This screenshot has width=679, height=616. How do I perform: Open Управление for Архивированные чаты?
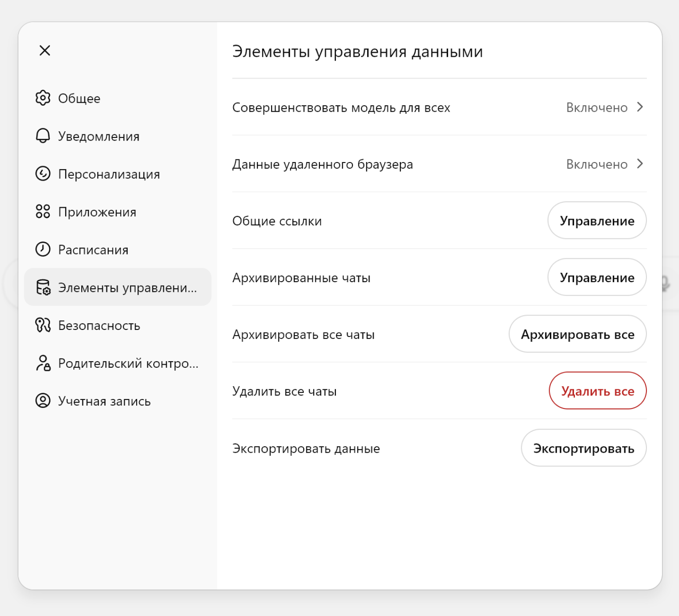597,277
